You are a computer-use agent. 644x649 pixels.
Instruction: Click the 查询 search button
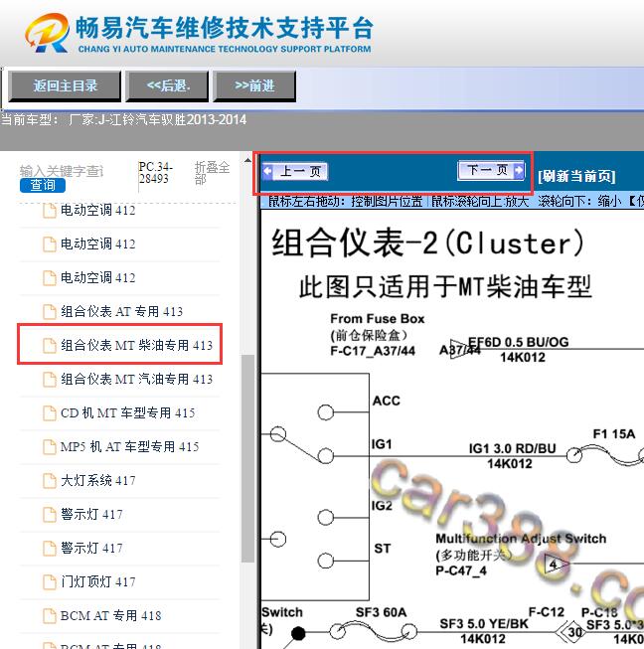pos(42,185)
